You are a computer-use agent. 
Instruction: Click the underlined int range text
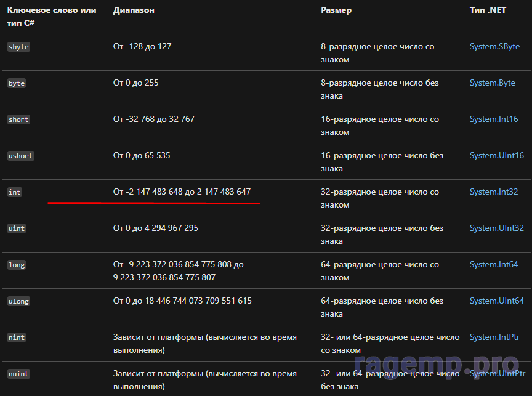tap(182, 192)
